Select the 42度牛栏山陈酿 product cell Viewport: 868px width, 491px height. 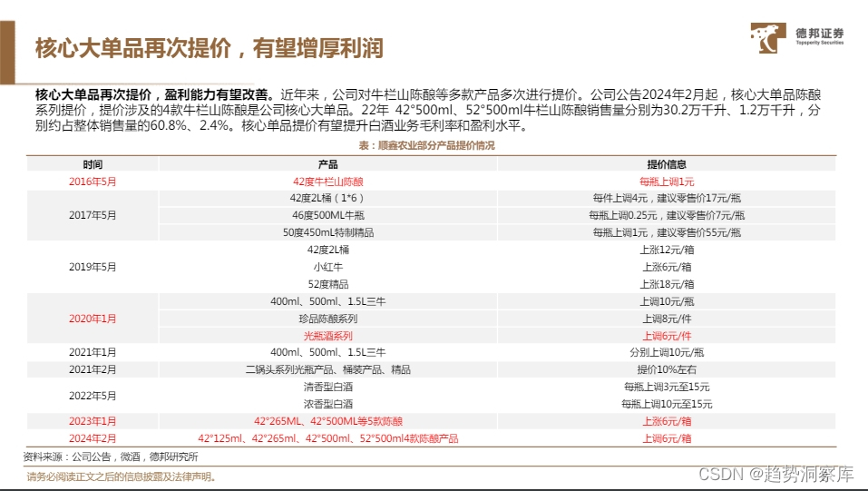click(x=327, y=182)
